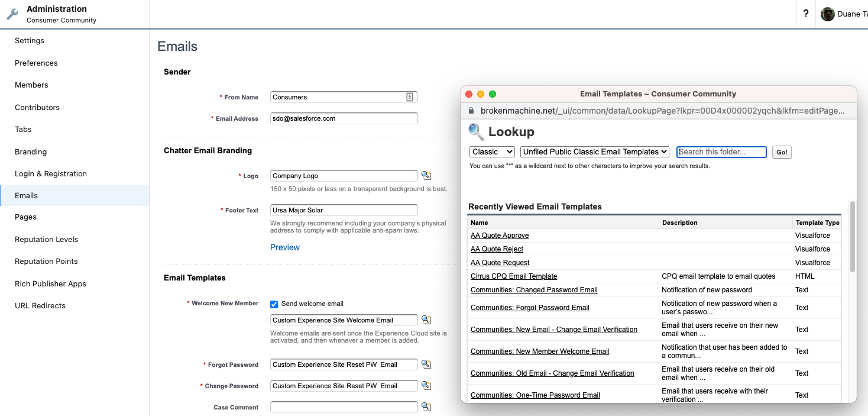The height and width of the screenshot is (416, 868).
Task: Select Communities: Old Email - Change Email Verification
Action: coord(552,373)
